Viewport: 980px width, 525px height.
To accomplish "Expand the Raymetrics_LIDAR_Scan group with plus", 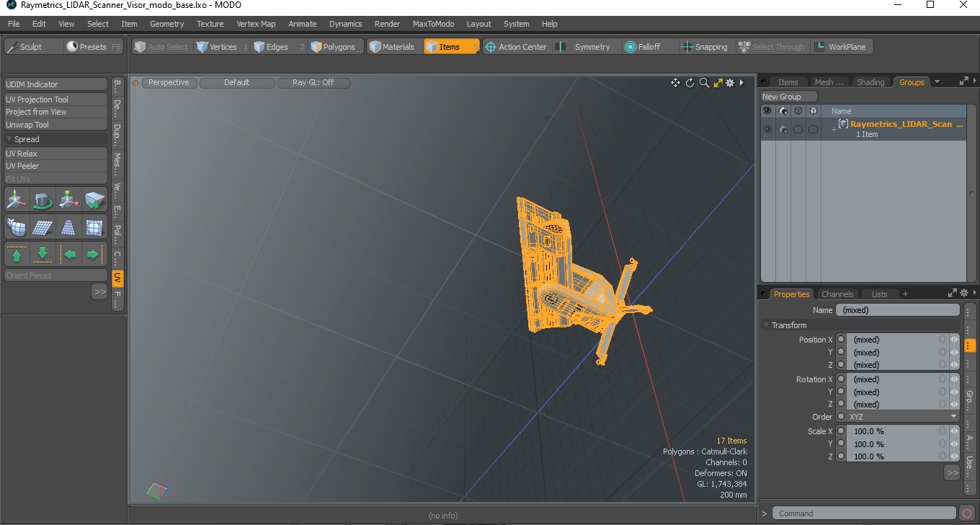I will 834,129.
